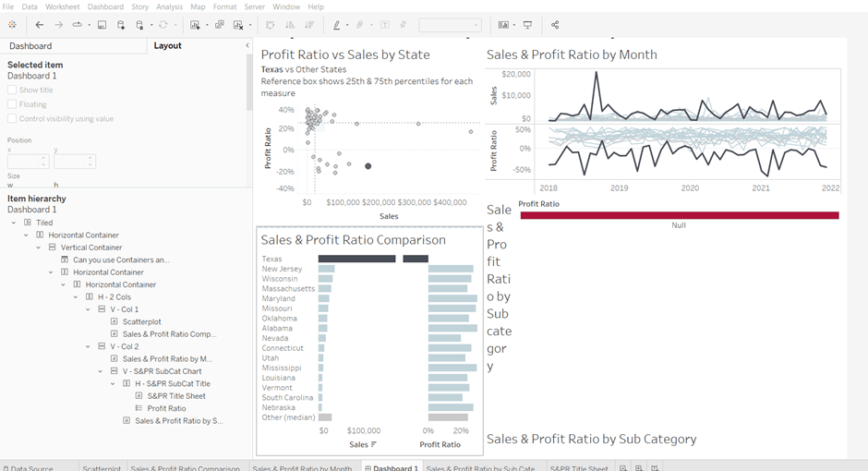Collapse the H - S&PR SubCat Title node
Screen dimensions: 868x471
click(113, 383)
